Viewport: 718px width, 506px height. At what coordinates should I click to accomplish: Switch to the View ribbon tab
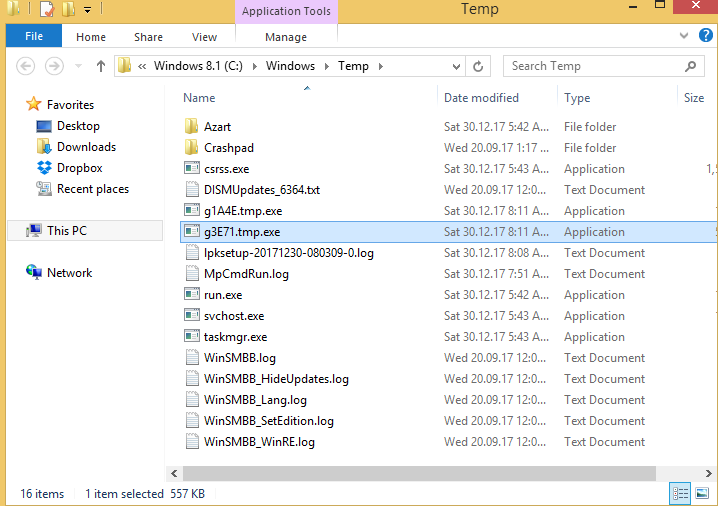coord(204,37)
